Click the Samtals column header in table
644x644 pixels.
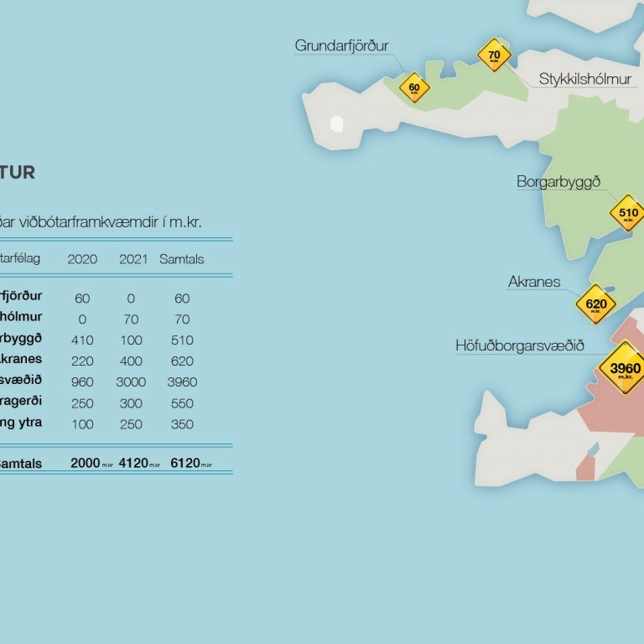pos(181,259)
